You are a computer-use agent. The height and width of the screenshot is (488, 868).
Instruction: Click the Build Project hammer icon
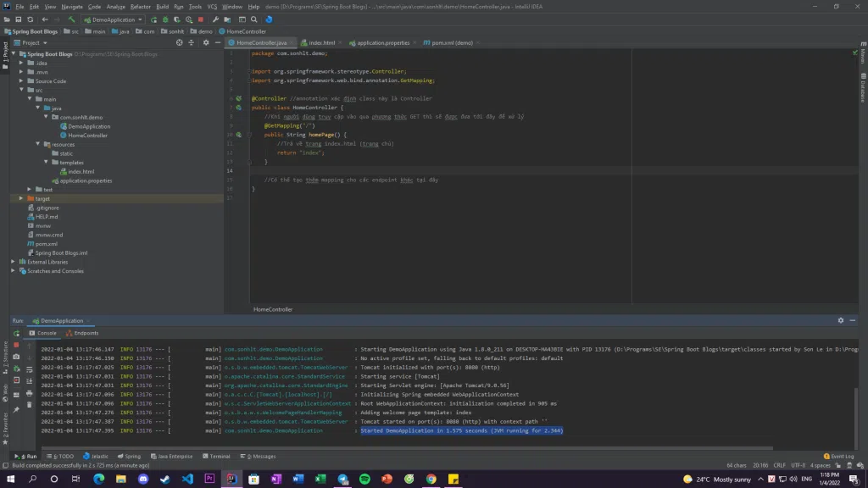[x=71, y=19]
